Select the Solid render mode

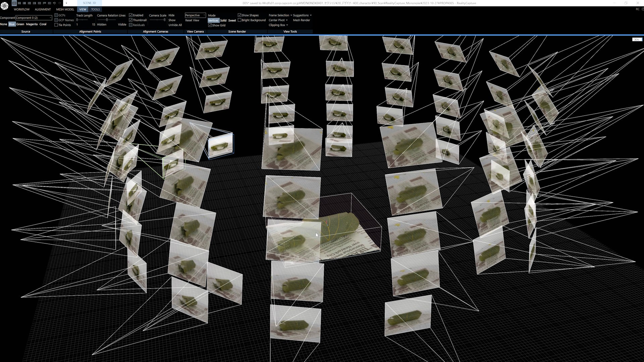223,20
